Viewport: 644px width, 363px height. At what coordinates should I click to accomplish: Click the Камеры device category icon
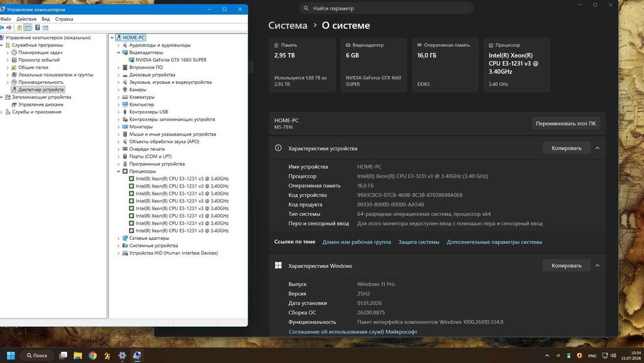pyautogui.click(x=125, y=90)
